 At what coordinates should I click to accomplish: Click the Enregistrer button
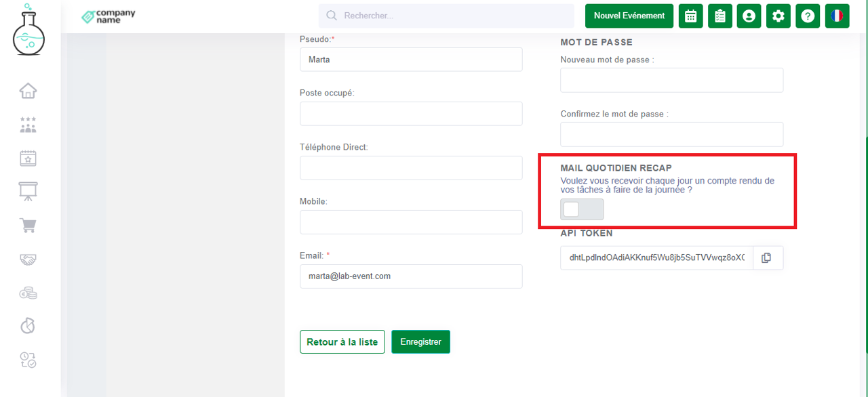click(x=420, y=342)
